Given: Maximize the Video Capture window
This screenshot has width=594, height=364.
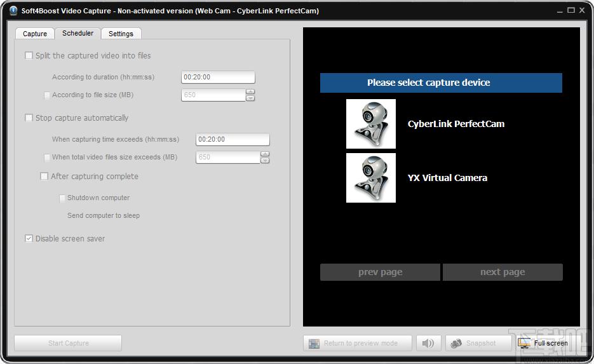Looking at the screenshot, I should click(571, 11).
